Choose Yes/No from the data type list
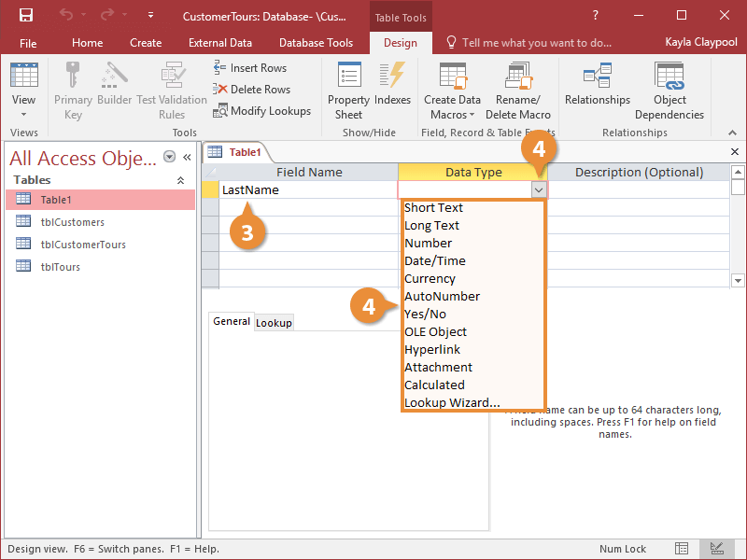 (473, 314)
